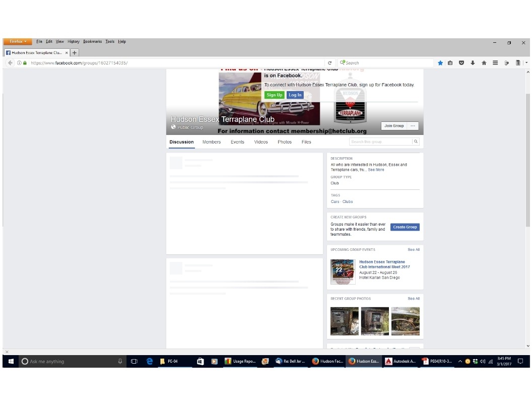
Task: Open the Firefox hamburger menu icon
Action: click(x=495, y=63)
